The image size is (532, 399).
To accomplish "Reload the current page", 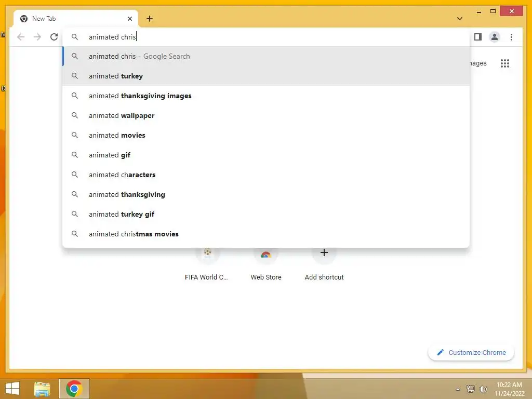I will [x=54, y=37].
